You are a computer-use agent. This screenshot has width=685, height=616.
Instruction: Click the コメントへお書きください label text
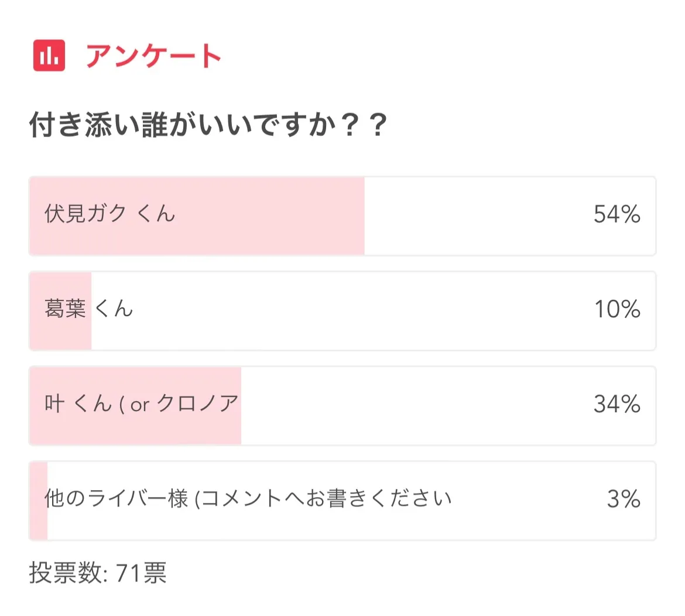327,498
